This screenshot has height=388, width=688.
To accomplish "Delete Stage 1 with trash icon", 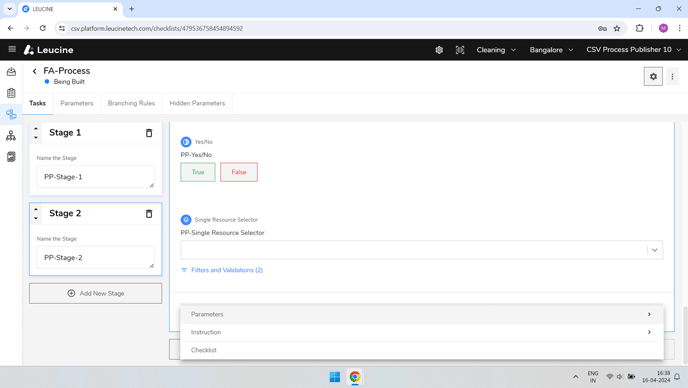I will (149, 133).
